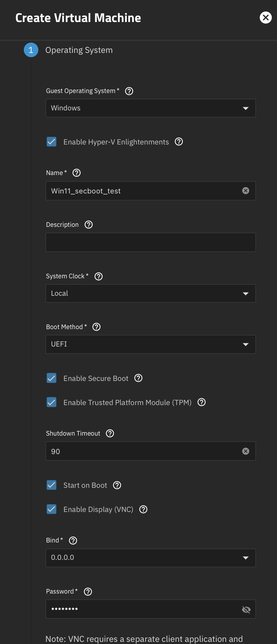Disable Enable Hyper-V Enlightenments checkbox
277x644 pixels.
pyautogui.click(x=51, y=142)
